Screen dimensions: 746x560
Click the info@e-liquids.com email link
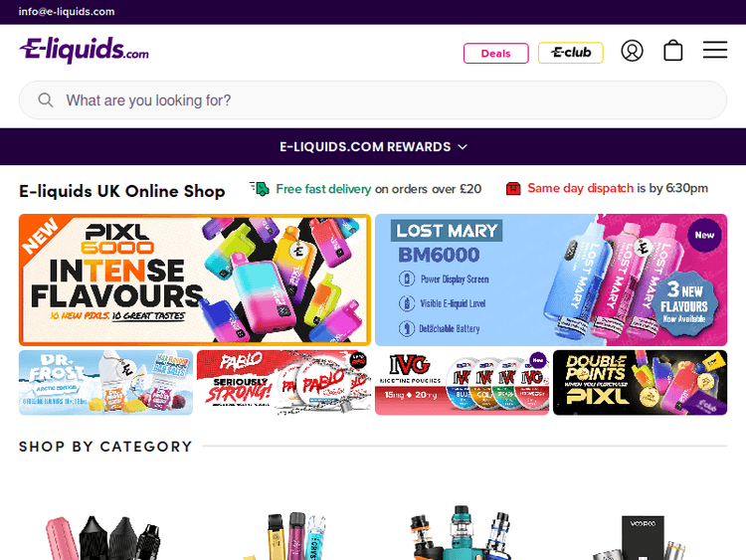tap(67, 11)
